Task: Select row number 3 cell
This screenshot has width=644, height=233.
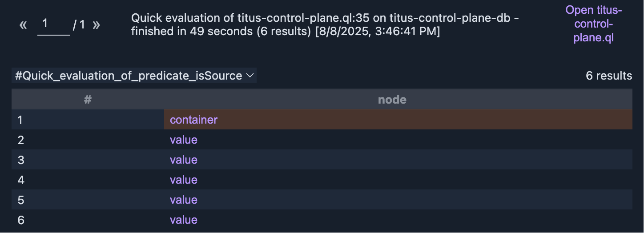Action: coord(20,160)
